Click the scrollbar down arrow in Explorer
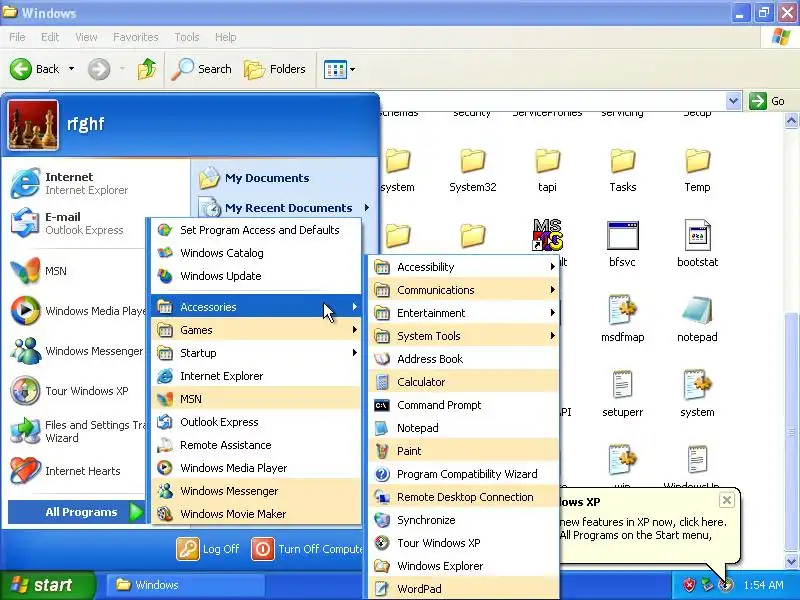This screenshot has width=800, height=600. pyautogui.click(x=791, y=561)
